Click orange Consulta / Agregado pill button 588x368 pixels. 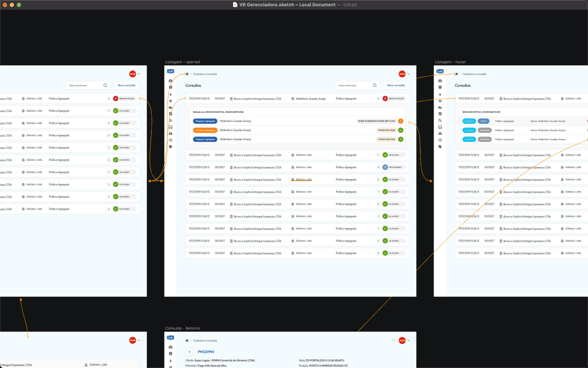(x=205, y=130)
